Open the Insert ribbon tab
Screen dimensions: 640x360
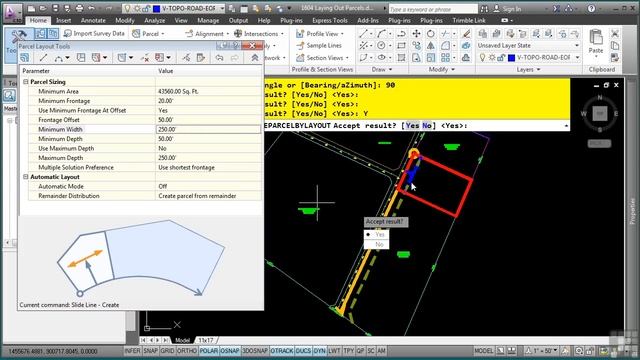pyautogui.click(x=63, y=20)
